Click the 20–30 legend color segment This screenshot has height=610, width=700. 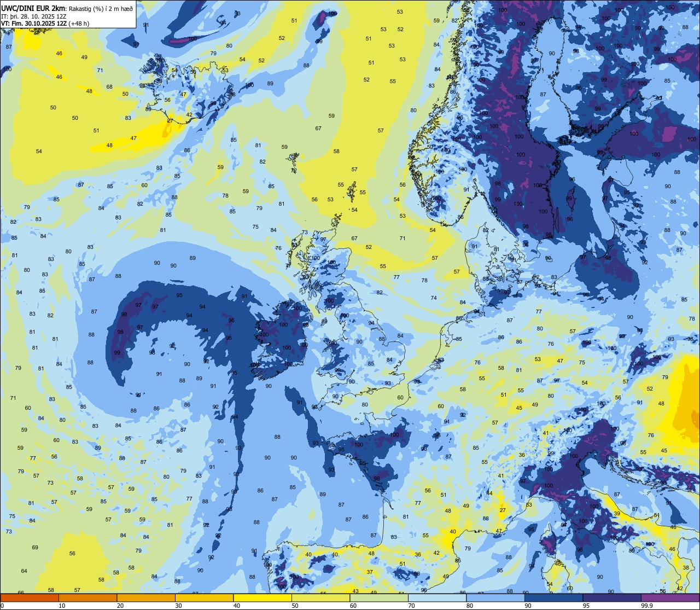click(x=146, y=598)
